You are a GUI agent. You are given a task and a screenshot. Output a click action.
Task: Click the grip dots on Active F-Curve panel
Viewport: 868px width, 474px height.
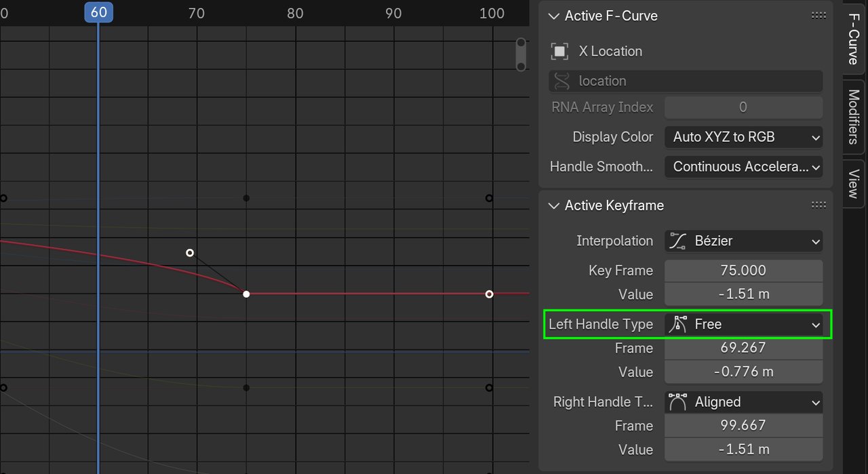(x=818, y=14)
